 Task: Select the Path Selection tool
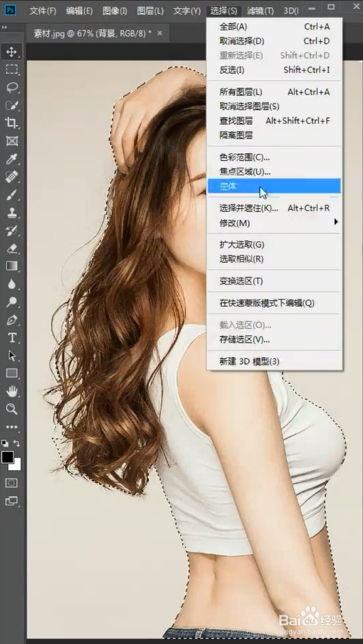point(11,356)
